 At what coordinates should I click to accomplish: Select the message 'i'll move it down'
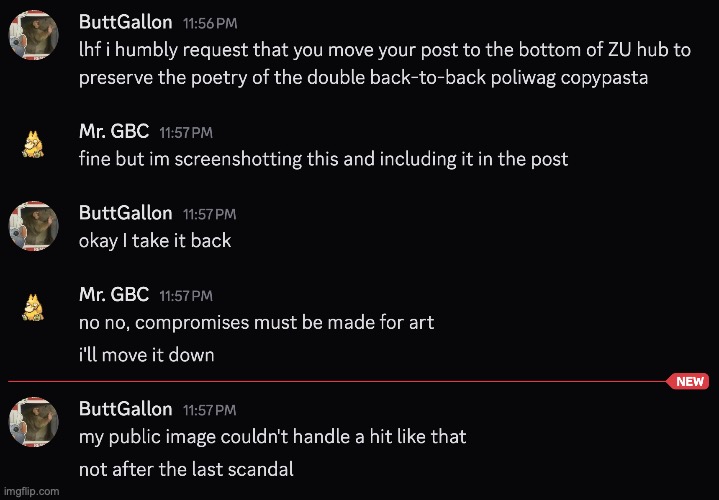[x=146, y=354]
